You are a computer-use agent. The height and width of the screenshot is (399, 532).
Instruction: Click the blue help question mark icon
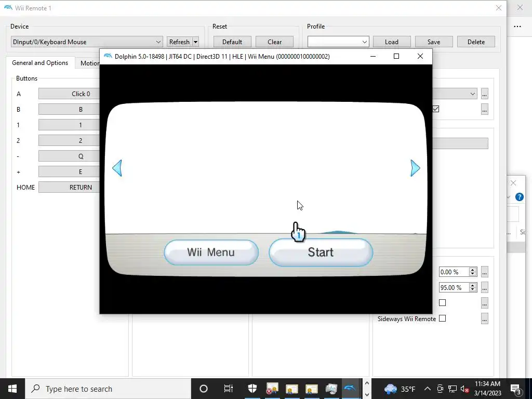[x=519, y=197]
